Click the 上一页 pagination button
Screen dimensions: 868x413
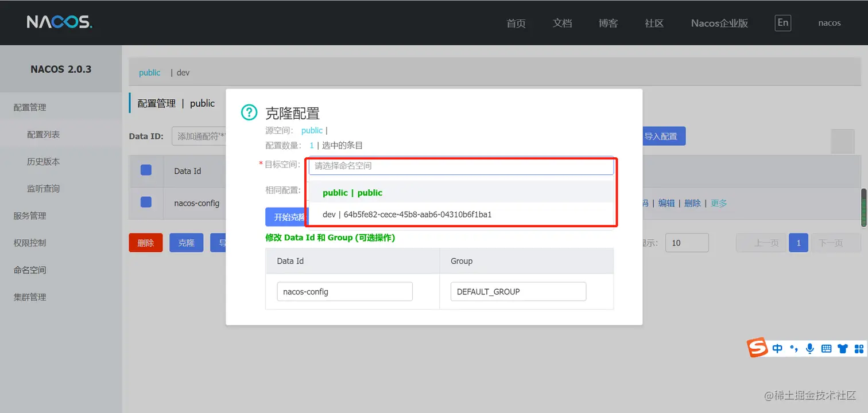point(761,243)
